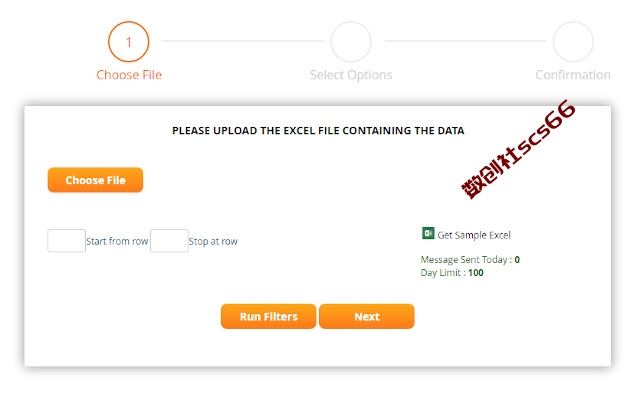Open the Get Sample Excel link
This screenshot has width=640, height=400.
(474, 235)
